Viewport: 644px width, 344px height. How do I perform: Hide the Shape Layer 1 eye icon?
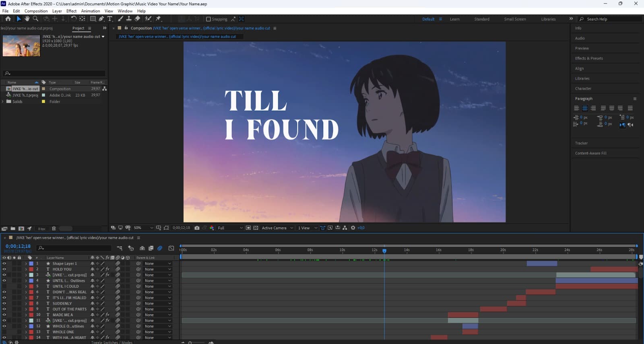click(4, 264)
